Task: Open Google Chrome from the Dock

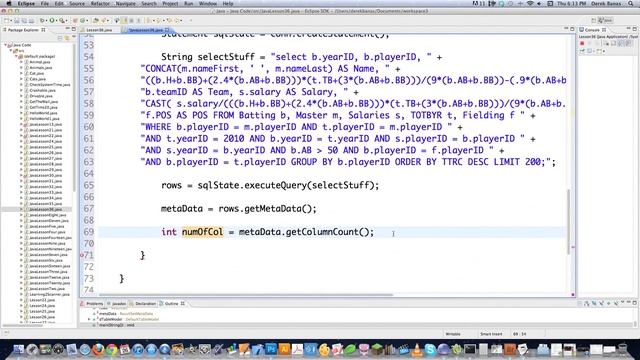Action: [111, 349]
